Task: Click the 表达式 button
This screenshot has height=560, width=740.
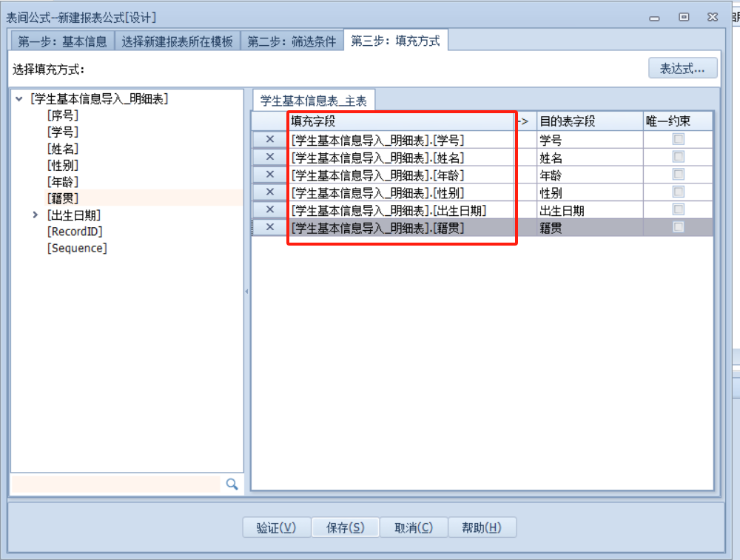Action: pyautogui.click(x=682, y=69)
